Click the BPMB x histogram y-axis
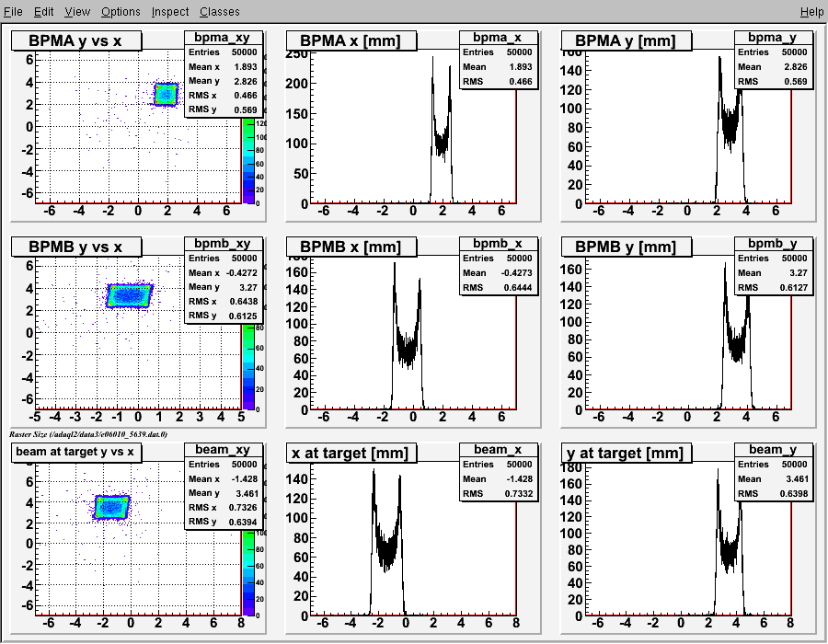 tap(301, 332)
